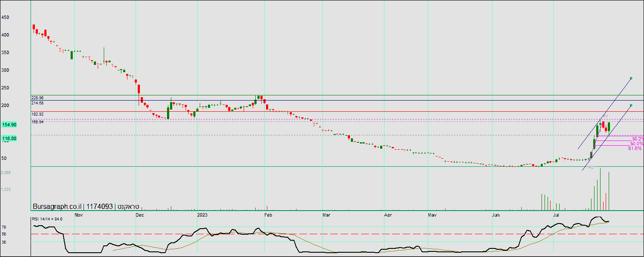Select the 160.94 dashed level label
The height and width of the screenshot is (257, 644).
coord(37,122)
